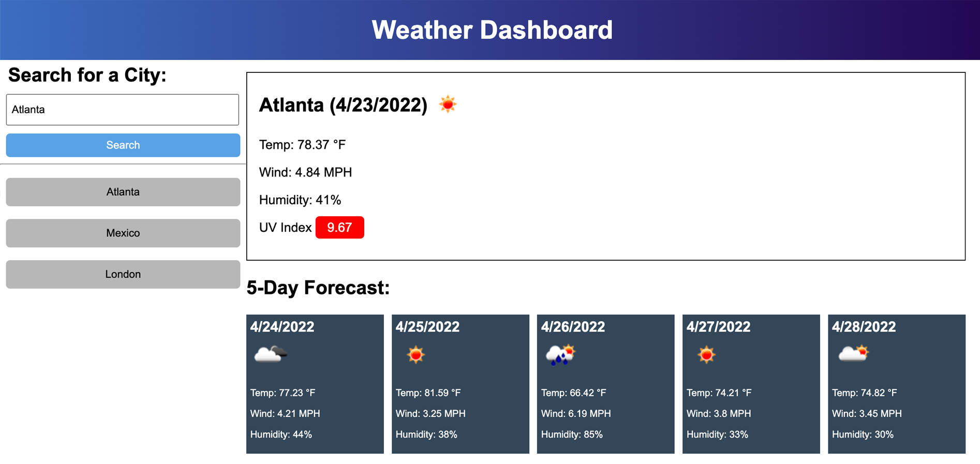Click the rain icon for 4/26/2022
This screenshot has width=980, height=464.
point(560,355)
